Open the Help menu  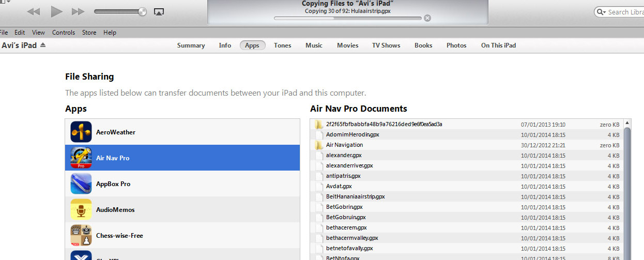pyautogui.click(x=110, y=32)
